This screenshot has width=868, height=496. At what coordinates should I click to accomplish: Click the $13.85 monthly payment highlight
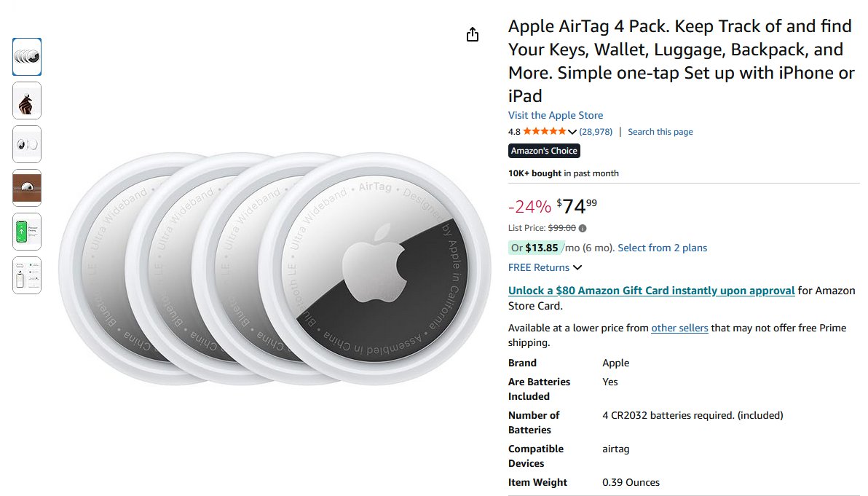[537, 248]
